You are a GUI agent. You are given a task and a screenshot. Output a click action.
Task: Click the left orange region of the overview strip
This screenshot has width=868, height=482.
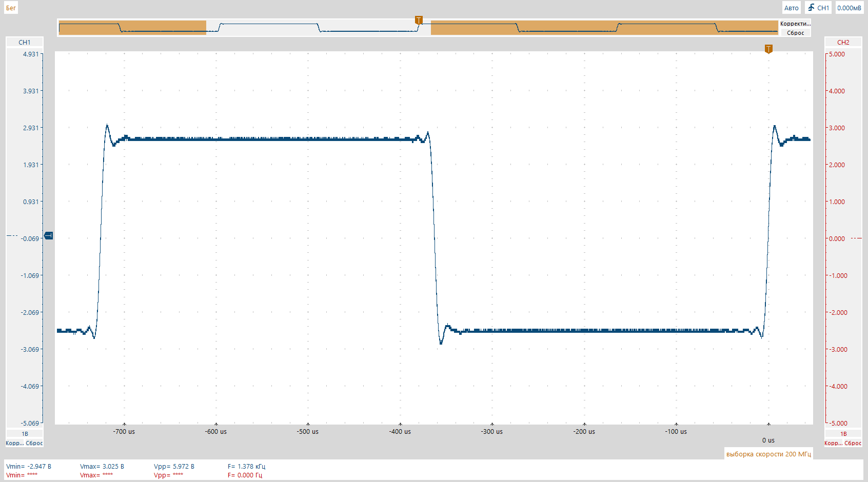tap(132, 28)
